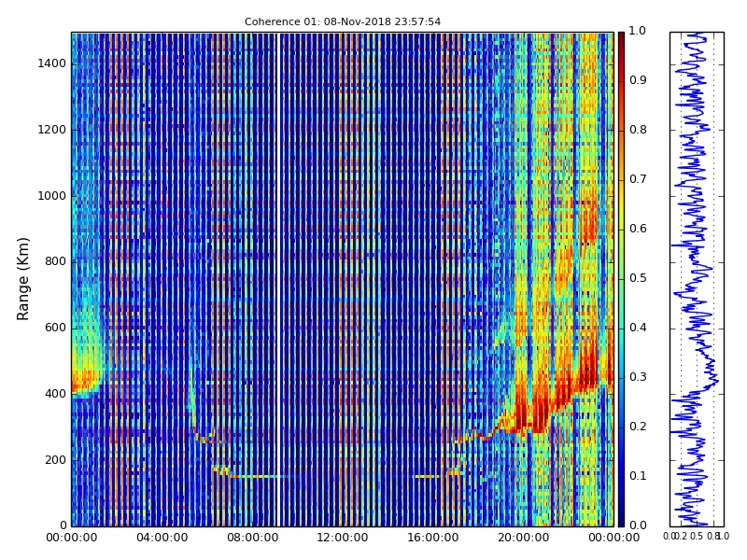747x560 pixels.
Task: Click the colorbar 0.5 tick label
Action: pyautogui.click(x=638, y=278)
